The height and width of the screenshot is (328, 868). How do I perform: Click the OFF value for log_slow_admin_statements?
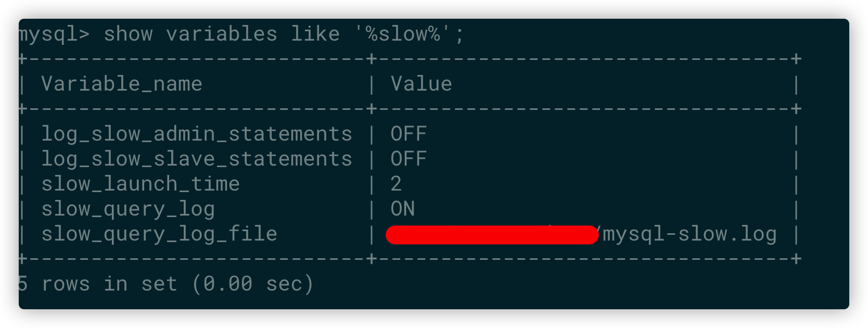[409, 134]
